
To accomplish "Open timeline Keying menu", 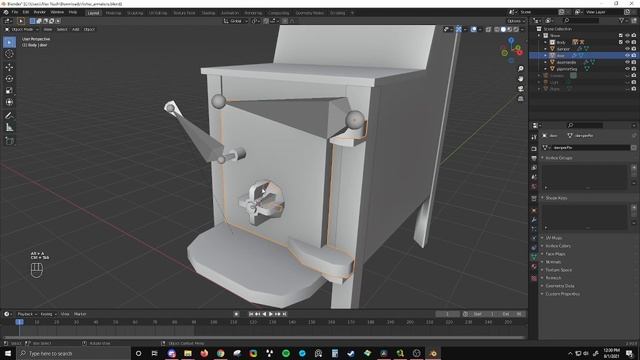I will 48,314.
